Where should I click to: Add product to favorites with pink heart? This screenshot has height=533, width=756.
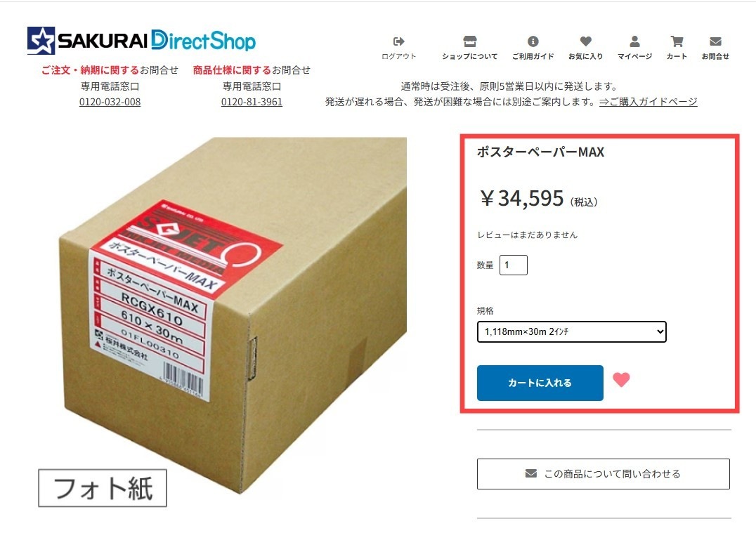point(622,380)
